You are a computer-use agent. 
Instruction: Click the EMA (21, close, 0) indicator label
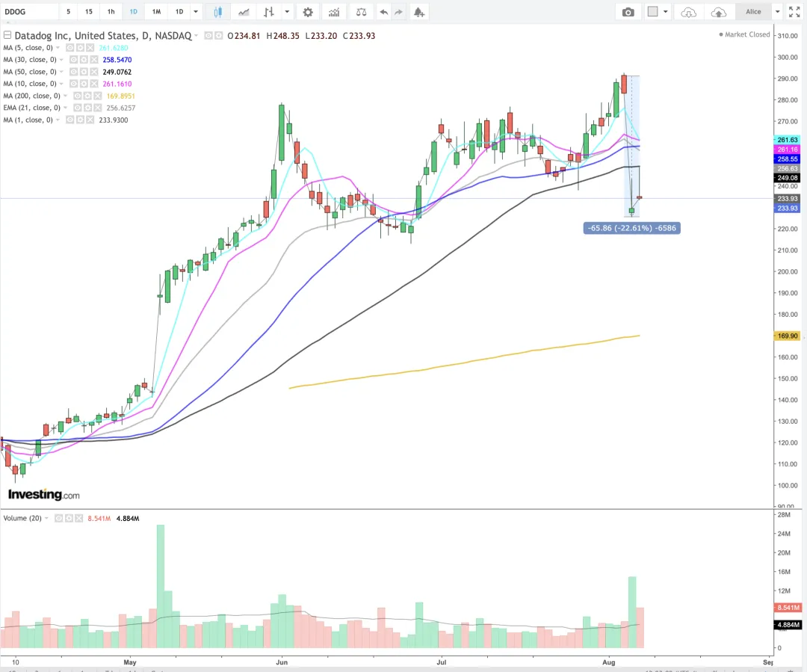click(x=32, y=108)
